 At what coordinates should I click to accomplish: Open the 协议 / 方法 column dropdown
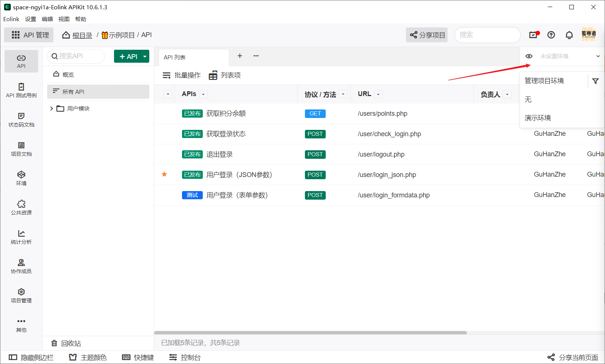click(343, 94)
